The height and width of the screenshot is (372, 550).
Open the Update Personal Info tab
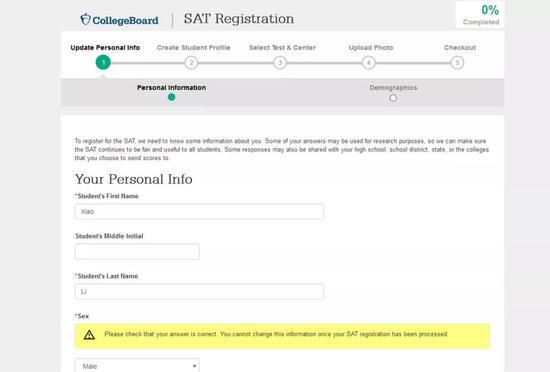click(105, 48)
